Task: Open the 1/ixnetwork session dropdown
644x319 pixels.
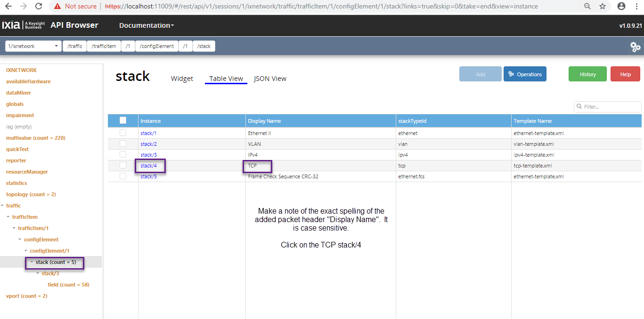Action: [x=33, y=46]
